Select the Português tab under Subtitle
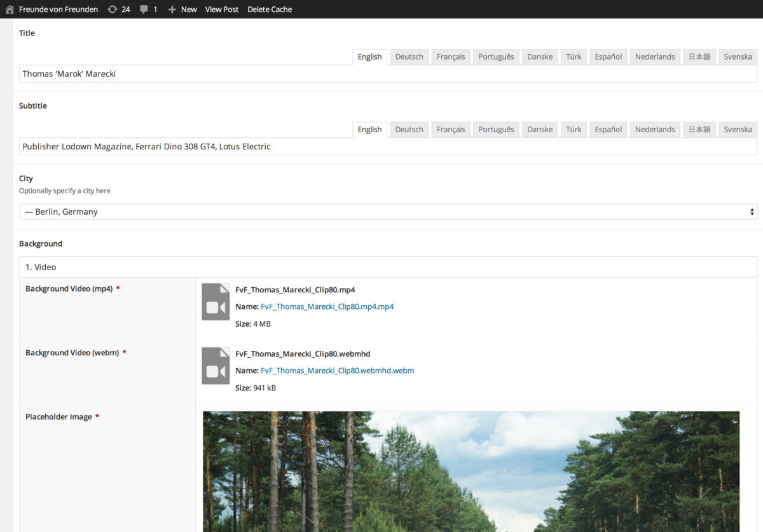The image size is (763, 532). [x=496, y=129]
